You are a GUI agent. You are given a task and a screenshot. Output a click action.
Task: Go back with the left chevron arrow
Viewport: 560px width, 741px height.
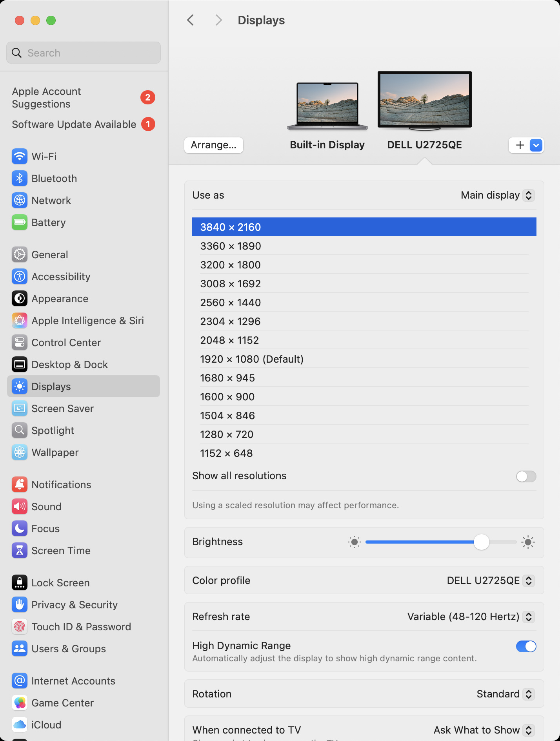tap(191, 20)
